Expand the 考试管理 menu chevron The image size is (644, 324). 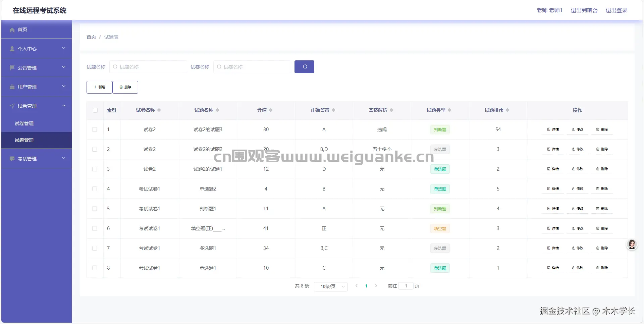[64, 158]
